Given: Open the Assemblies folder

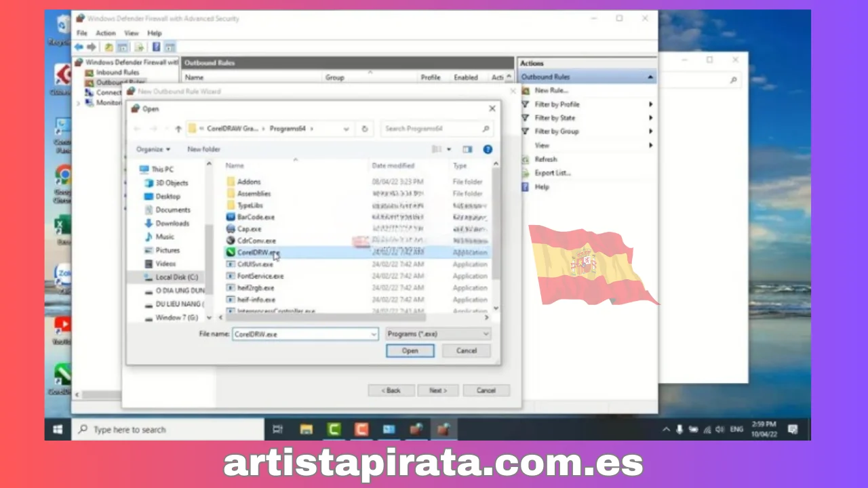Looking at the screenshot, I should 254,193.
